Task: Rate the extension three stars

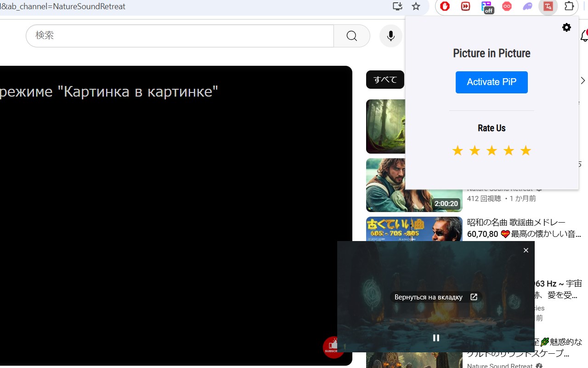Action: (492, 150)
